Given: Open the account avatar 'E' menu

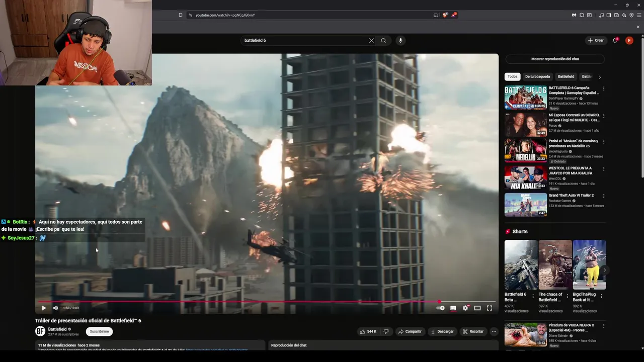Looking at the screenshot, I should (629, 40).
